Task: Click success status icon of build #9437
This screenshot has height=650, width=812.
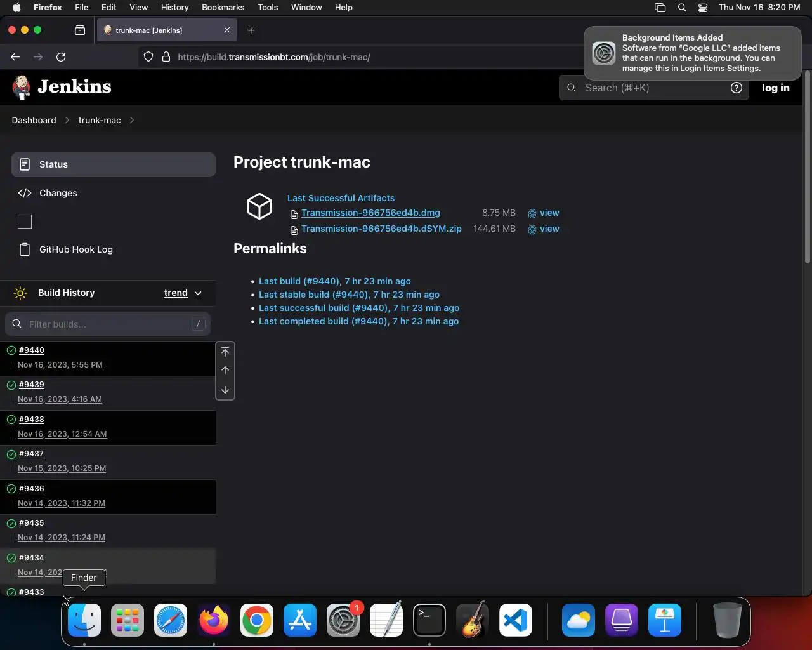Action: tap(11, 454)
